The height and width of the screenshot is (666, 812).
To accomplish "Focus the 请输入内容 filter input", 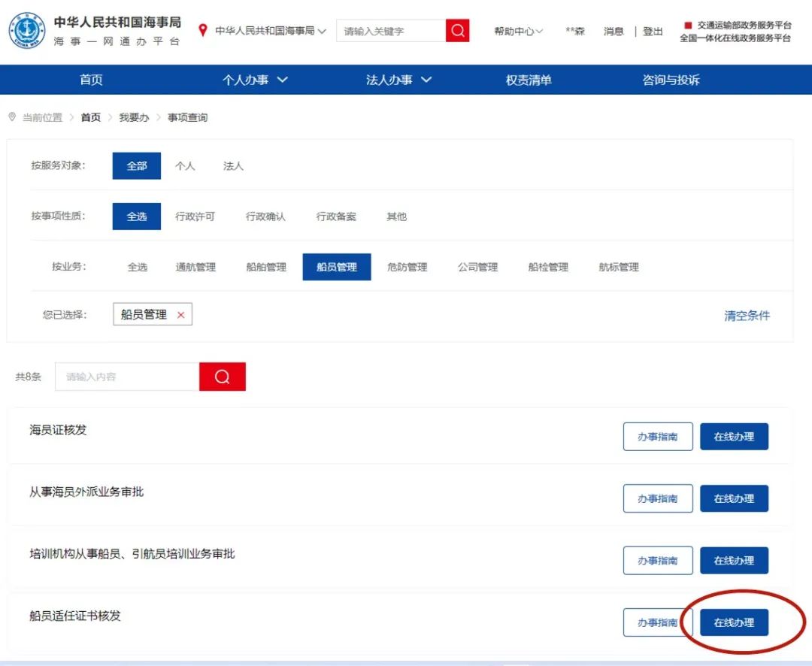I will (x=127, y=377).
